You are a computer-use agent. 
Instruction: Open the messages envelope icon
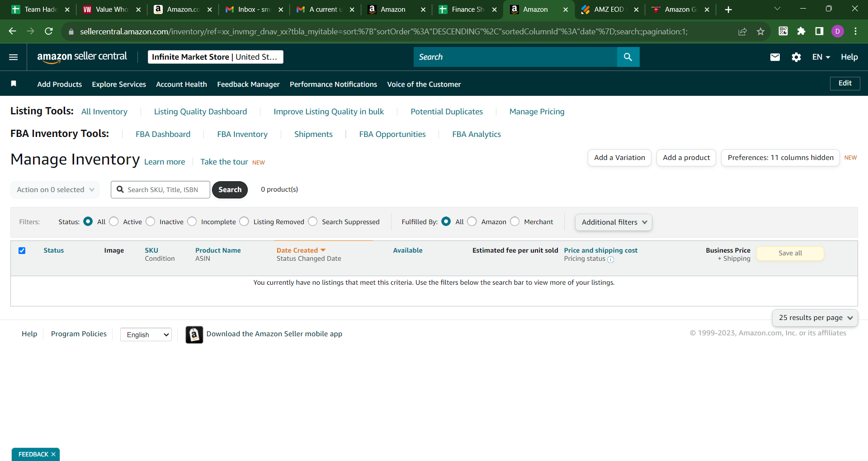[x=775, y=57]
